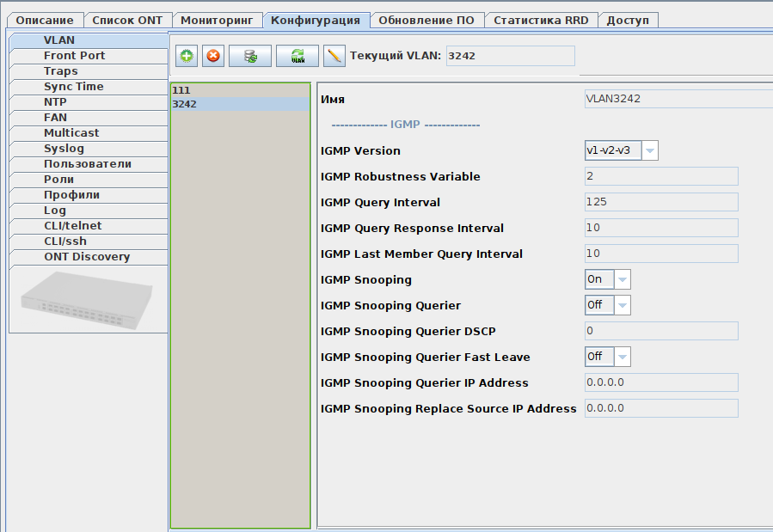Image resolution: width=773 pixels, height=532 pixels.
Task: Open the ONT Discovery section
Action: pos(89,257)
